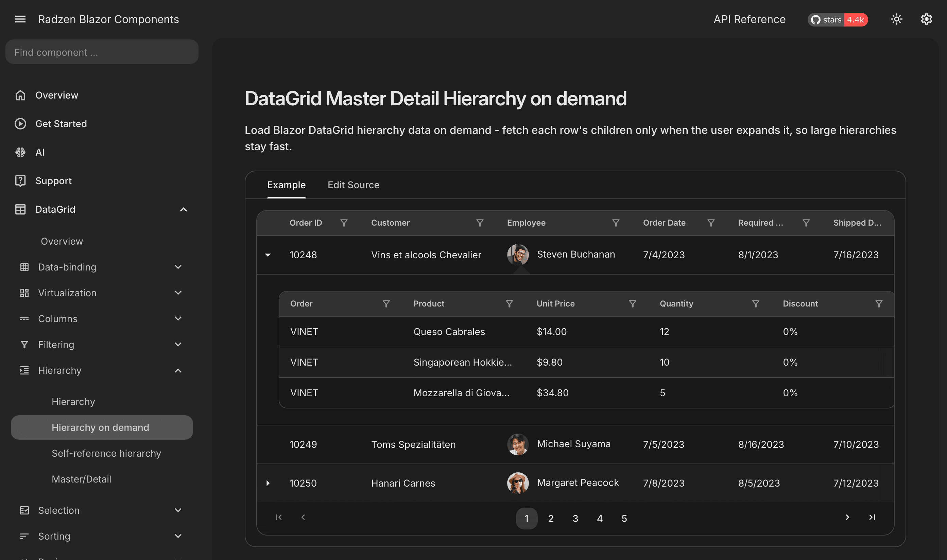Filter the Customer column
Viewport: 947px width, 560px height.
[x=480, y=223]
